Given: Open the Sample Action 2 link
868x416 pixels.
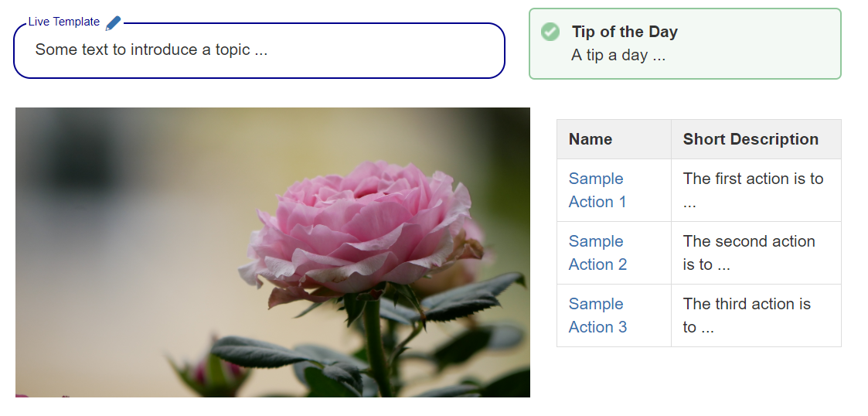Looking at the screenshot, I should coord(597,253).
